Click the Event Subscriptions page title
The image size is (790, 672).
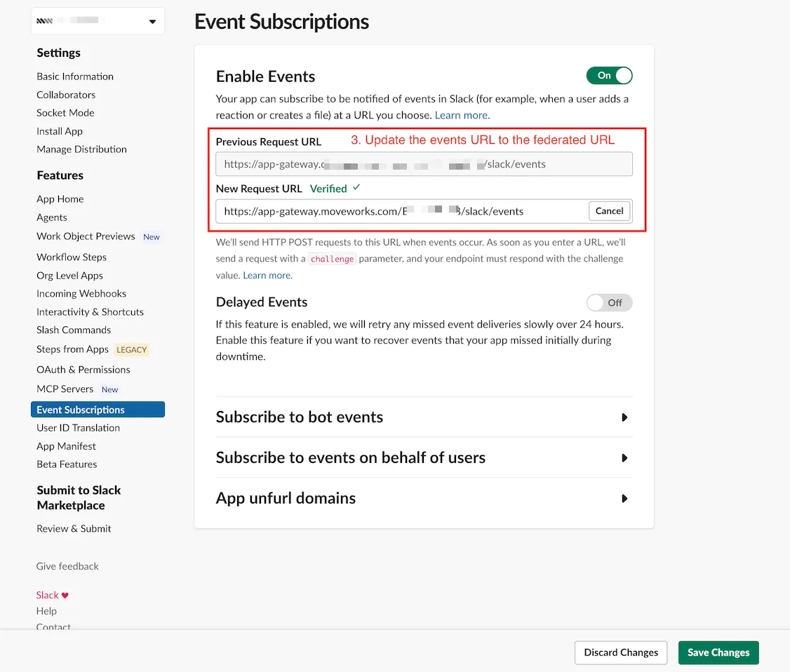tap(281, 22)
